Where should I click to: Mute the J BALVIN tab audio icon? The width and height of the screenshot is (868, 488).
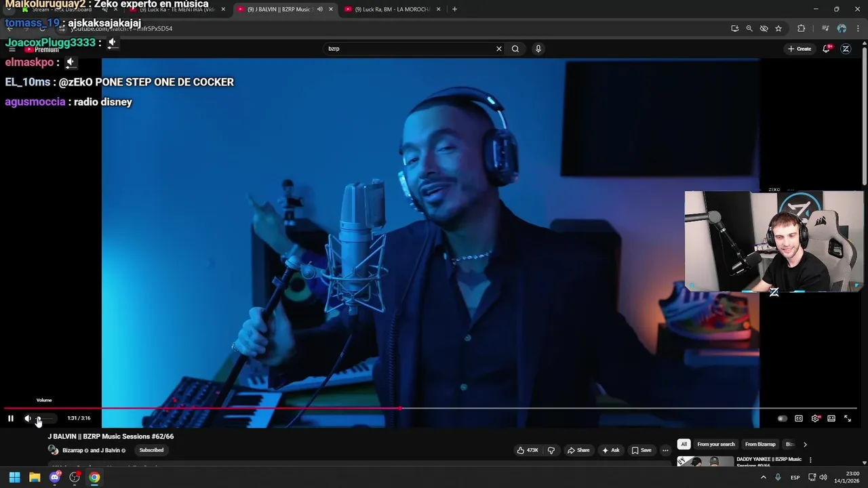coord(319,9)
